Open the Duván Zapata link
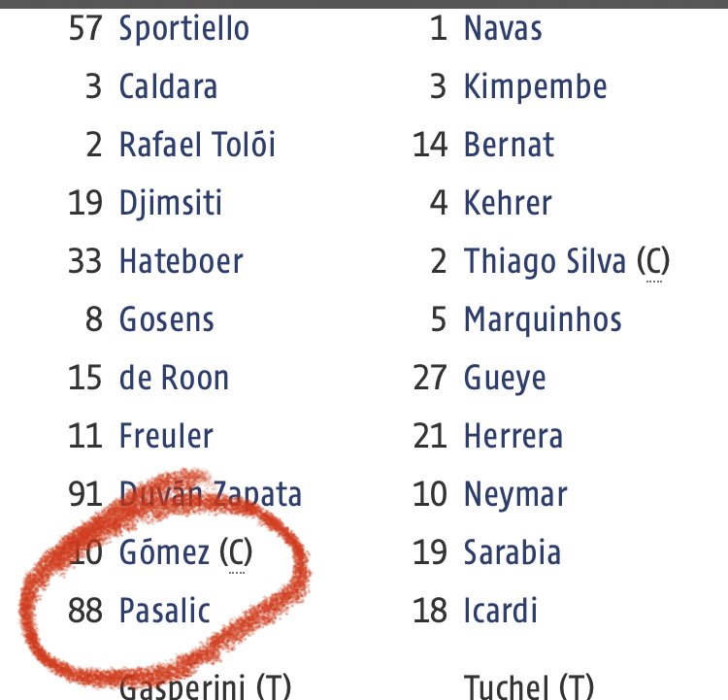This screenshot has height=700, width=728. (211, 494)
